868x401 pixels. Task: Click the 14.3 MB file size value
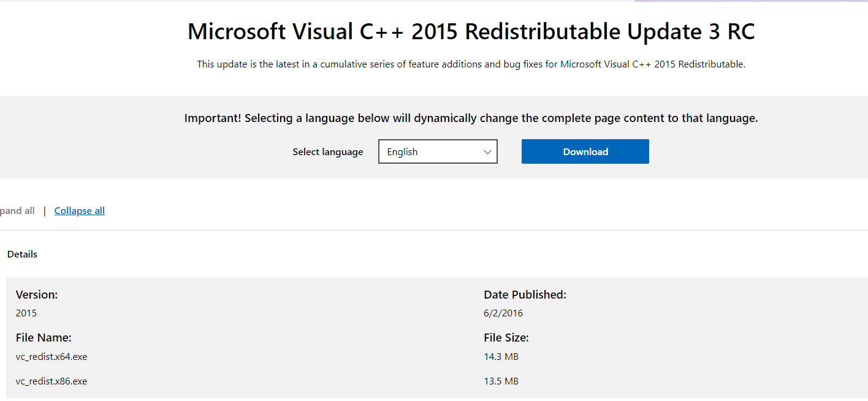pos(501,356)
